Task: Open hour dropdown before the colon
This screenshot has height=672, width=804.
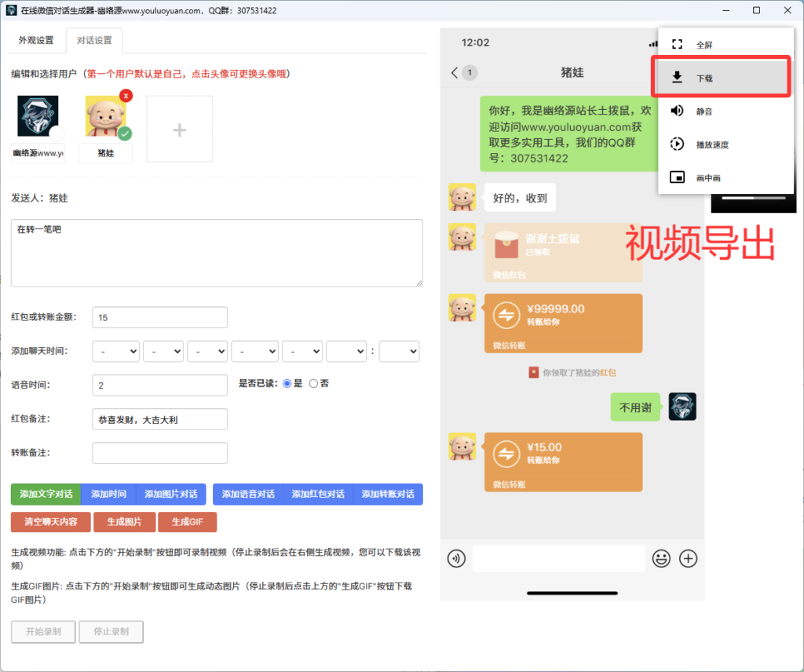Action: (346, 351)
